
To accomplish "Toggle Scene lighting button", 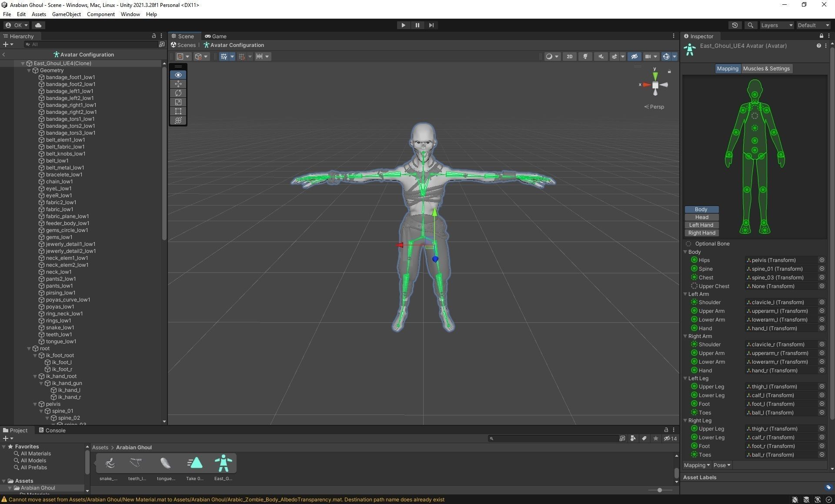I will tap(585, 56).
